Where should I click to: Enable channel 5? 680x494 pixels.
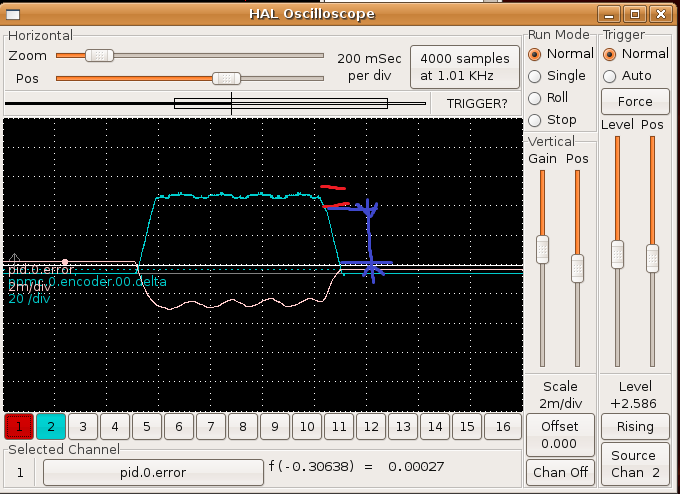point(147,427)
